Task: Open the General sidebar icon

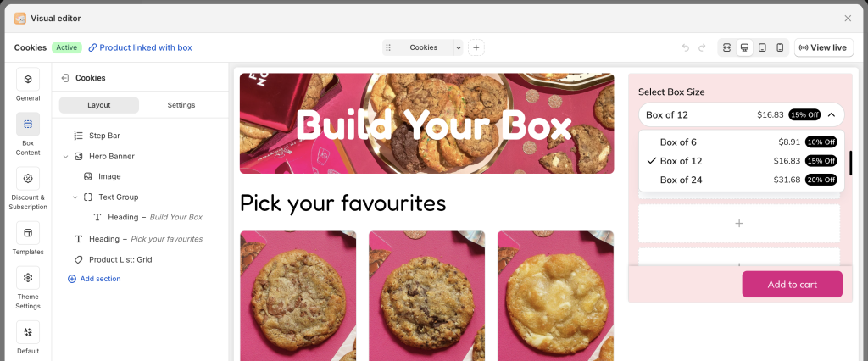Action: (x=28, y=79)
